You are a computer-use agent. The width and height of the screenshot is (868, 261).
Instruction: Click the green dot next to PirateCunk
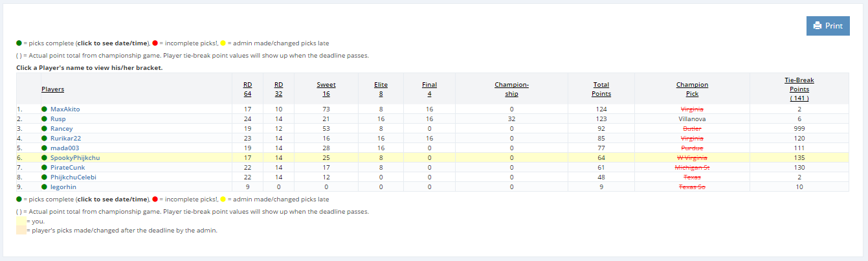click(44, 167)
